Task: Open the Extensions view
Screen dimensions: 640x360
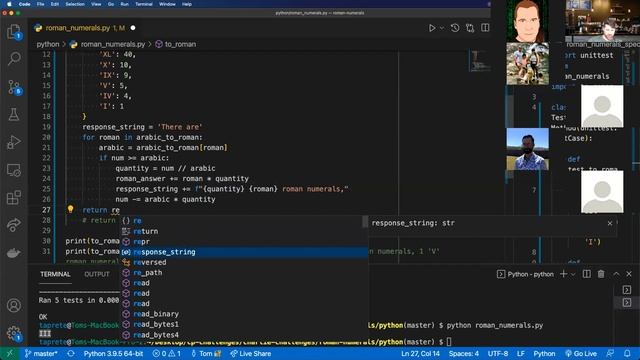Action: pos(14,198)
